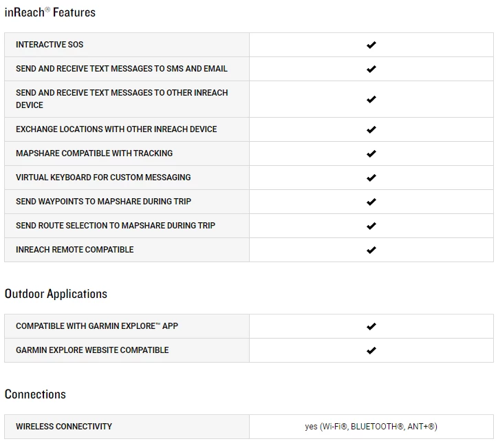Click the MapShare Compatible with Tracking checkmark

[371, 153]
